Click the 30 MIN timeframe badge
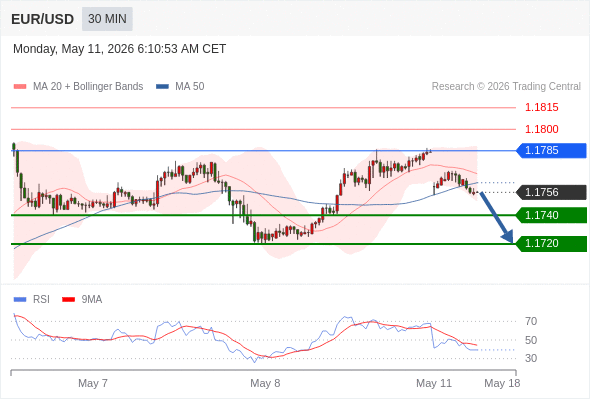Viewport: 590px width, 400px height. (107, 19)
